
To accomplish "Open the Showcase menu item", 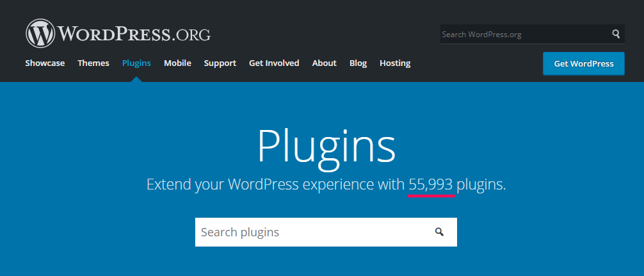I will 45,63.
